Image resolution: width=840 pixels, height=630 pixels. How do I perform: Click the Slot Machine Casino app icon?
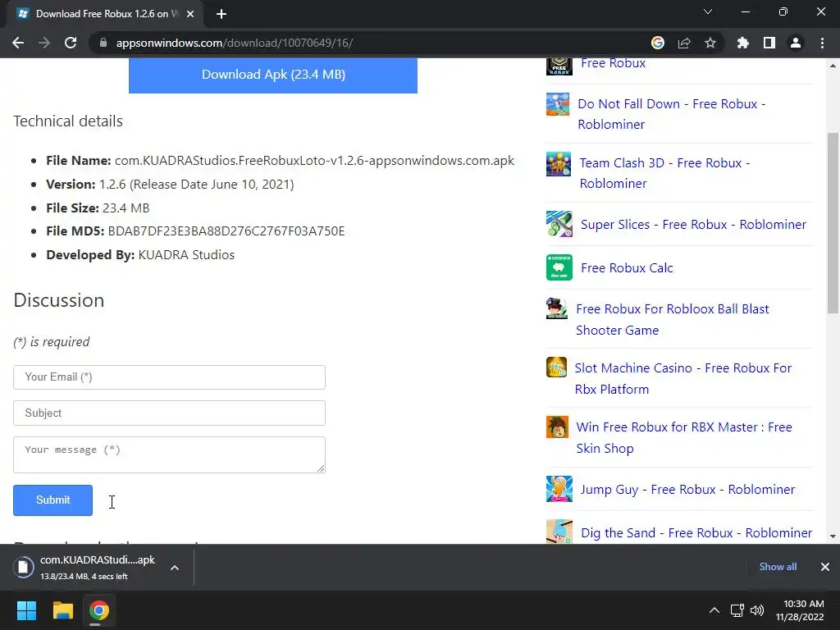pos(556,367)
